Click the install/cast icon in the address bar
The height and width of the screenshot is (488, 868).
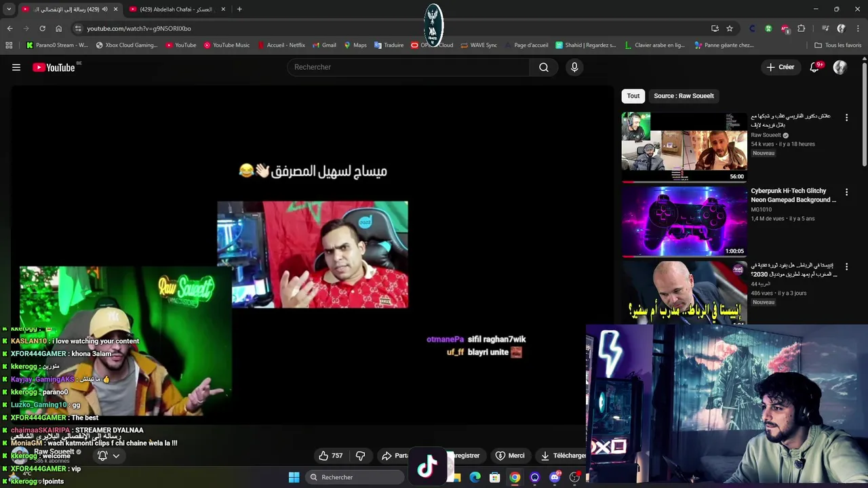coord(715,28)
